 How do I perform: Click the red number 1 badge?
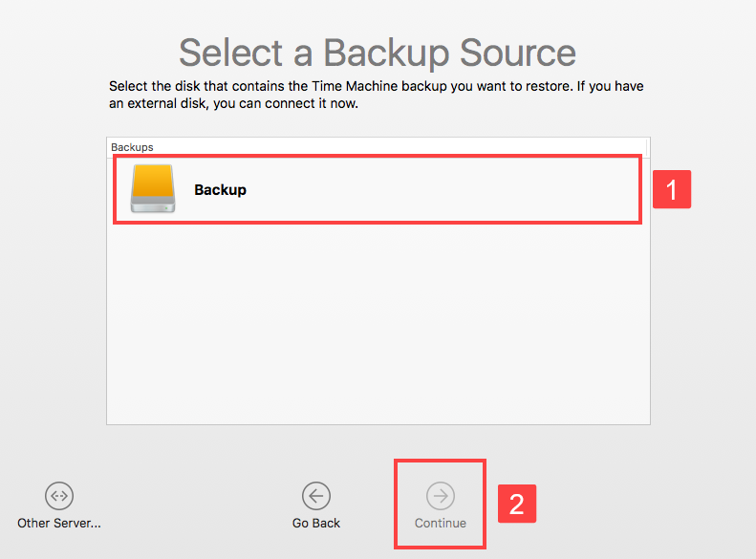point(671,189)
